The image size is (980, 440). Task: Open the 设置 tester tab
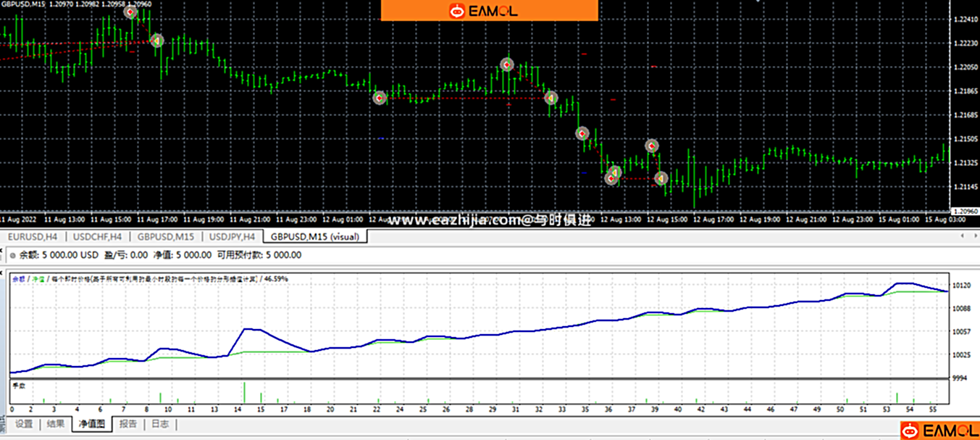click(x=24, y=424)
